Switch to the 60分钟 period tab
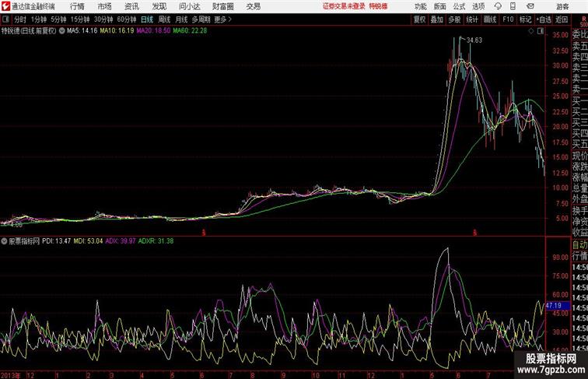588x379 pixels. pyautogui.click(x=126, y=19)
